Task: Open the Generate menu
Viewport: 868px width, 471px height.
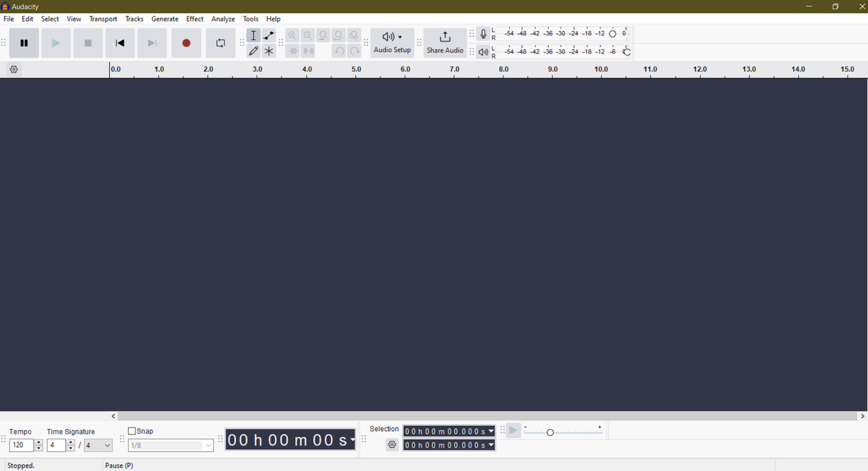Action: click(165, 18)
